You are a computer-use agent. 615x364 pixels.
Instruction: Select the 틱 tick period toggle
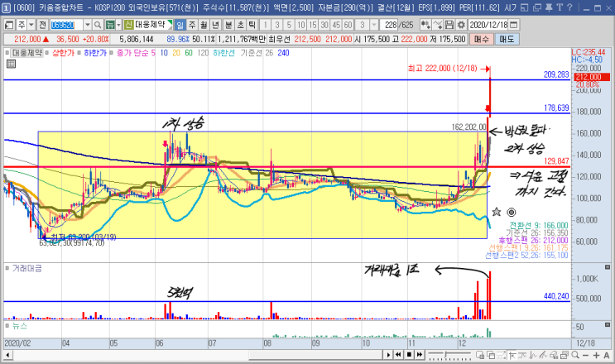(252, 25)
